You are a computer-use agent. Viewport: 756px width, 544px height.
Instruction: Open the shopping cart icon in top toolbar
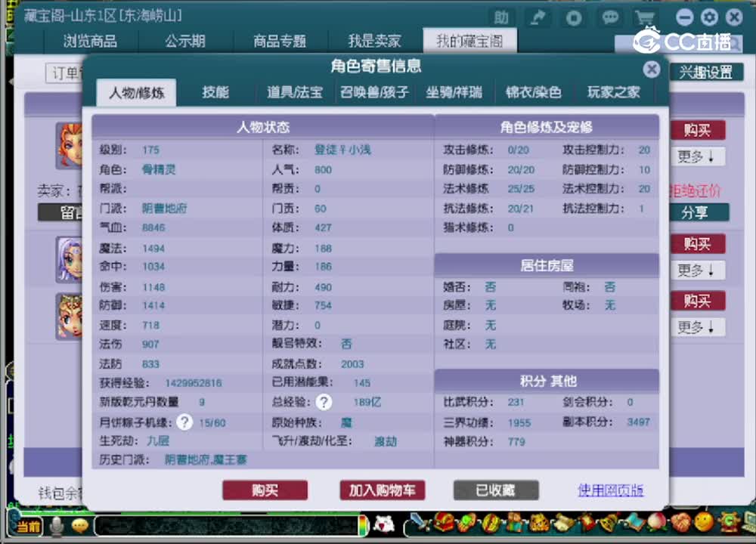tap(646, 18)
